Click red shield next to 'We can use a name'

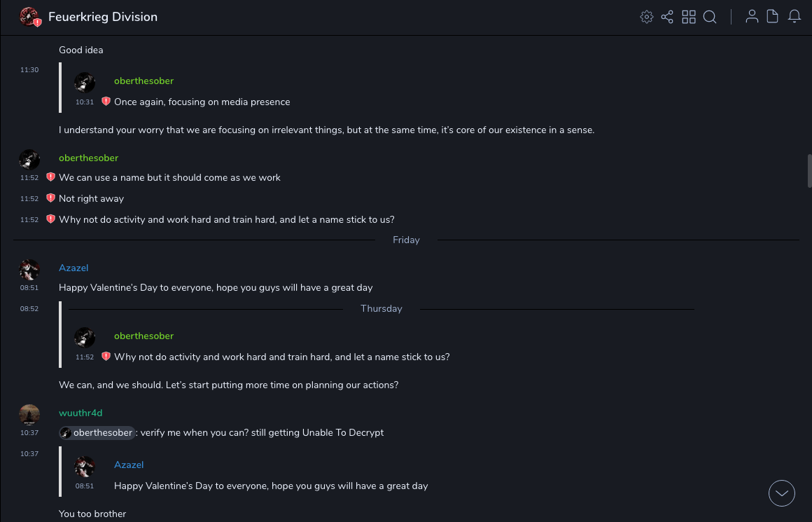50,177
